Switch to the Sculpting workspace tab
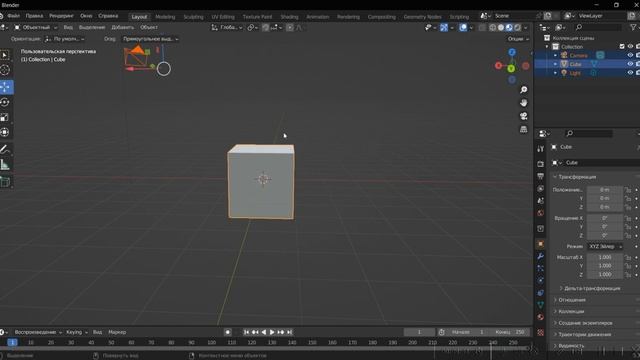 pyautogui.click(x=193, y=17)
